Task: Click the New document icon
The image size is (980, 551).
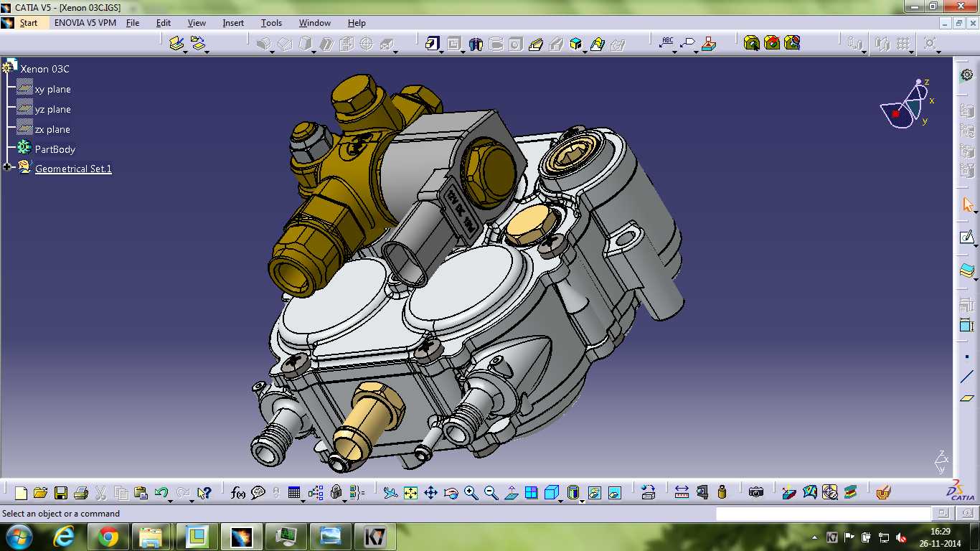Action: pos(21,493)
